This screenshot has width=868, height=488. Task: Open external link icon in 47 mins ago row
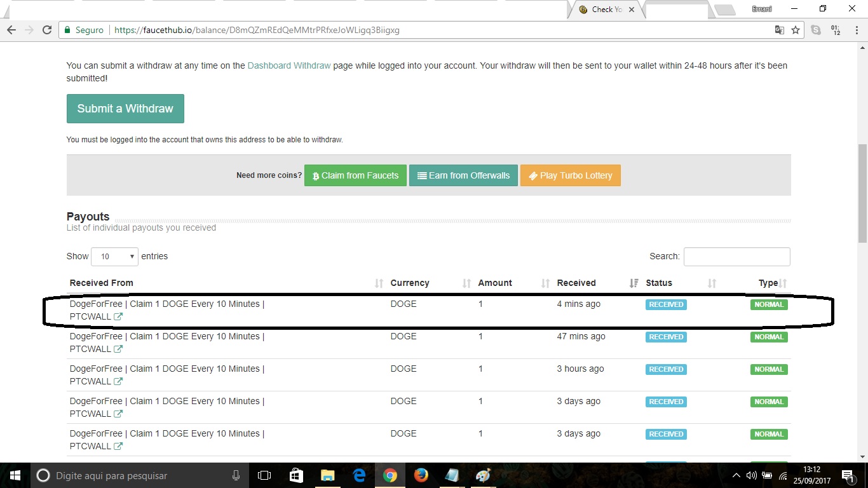(x=118, y=349)
